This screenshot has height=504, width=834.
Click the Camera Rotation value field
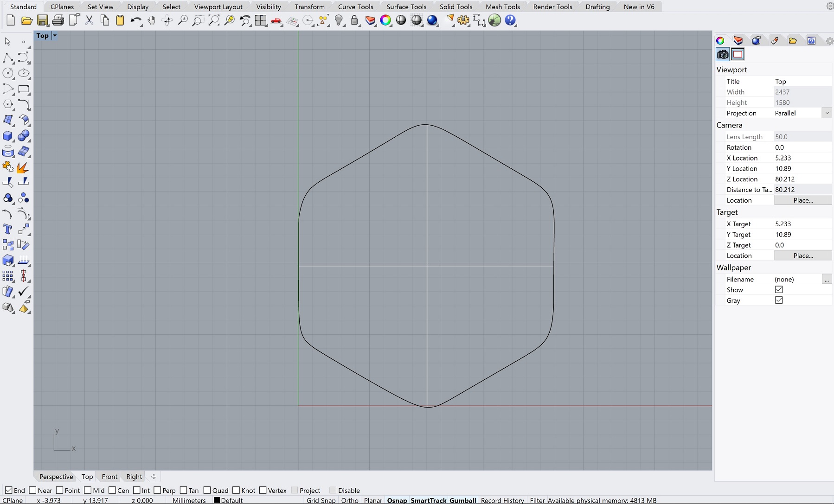(802, 147)
